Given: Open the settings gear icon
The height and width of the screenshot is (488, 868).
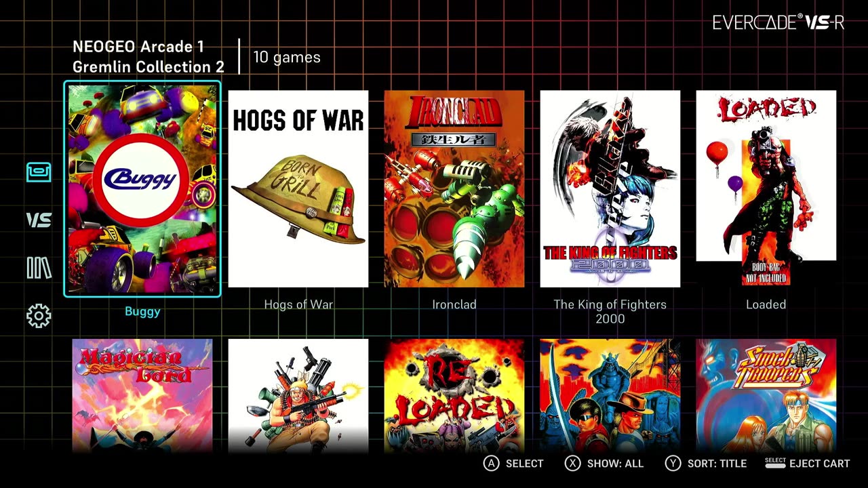Looking at the screenshot, I should (x=39, y=316).
